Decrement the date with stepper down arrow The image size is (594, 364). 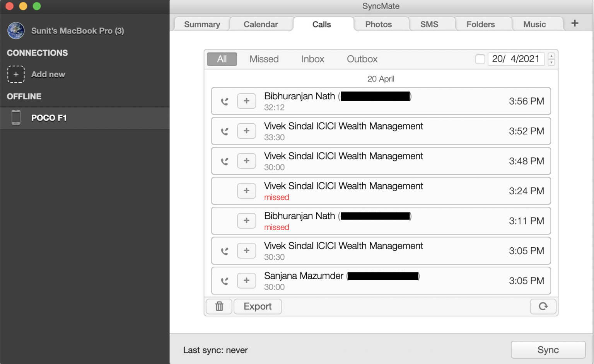tap(551, 63)
